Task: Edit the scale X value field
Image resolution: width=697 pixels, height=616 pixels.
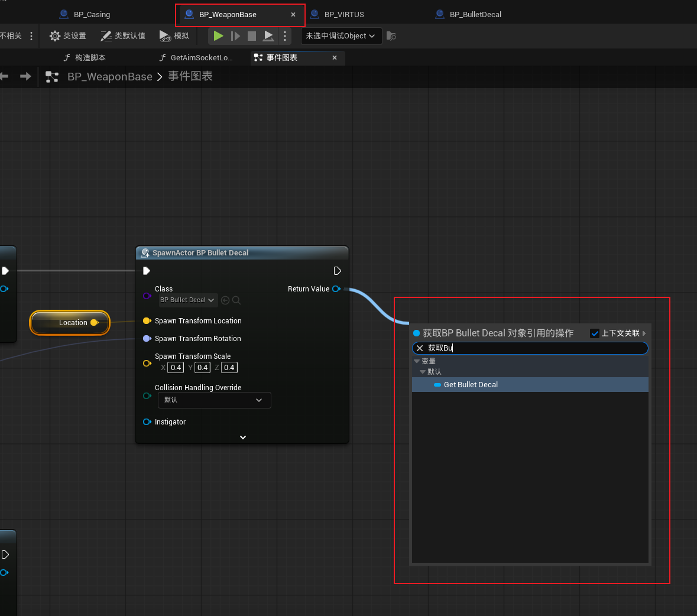Action: pos(176,368)
